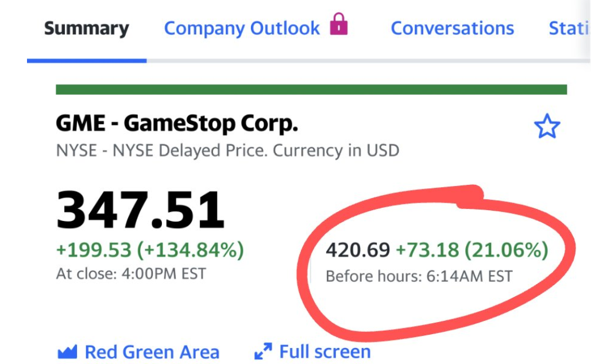Viewport: 591px width, 364px height.
Task: Click the +199.53 (+134.84%) change value
Action: pos(150,250)
